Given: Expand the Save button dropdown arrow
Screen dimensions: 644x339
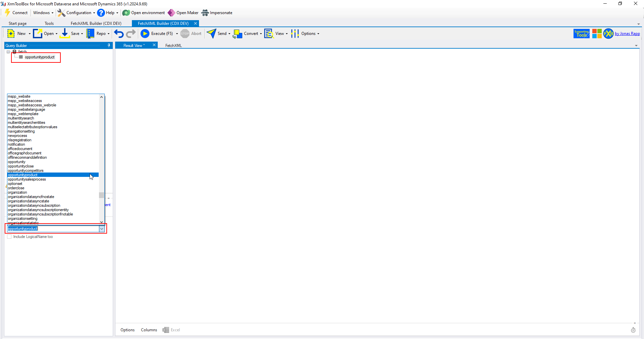Looking at the screenshot, I should [82, 34].
